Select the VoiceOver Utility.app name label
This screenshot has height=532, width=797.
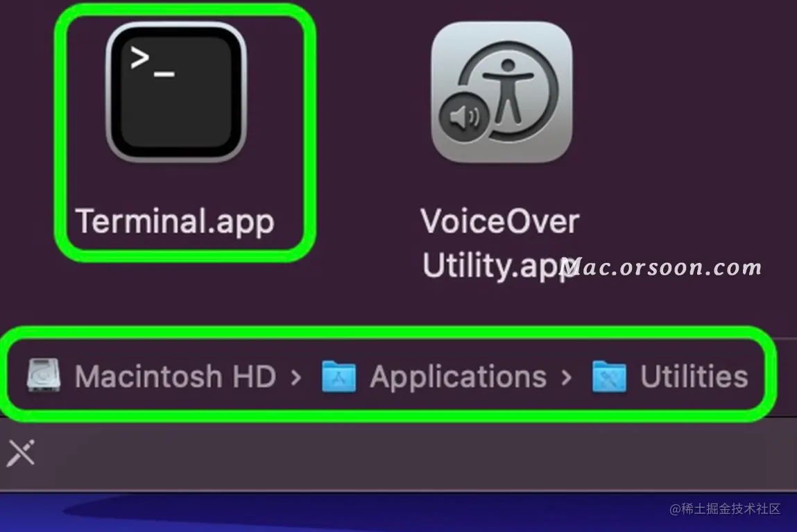(x=499, y=243)
